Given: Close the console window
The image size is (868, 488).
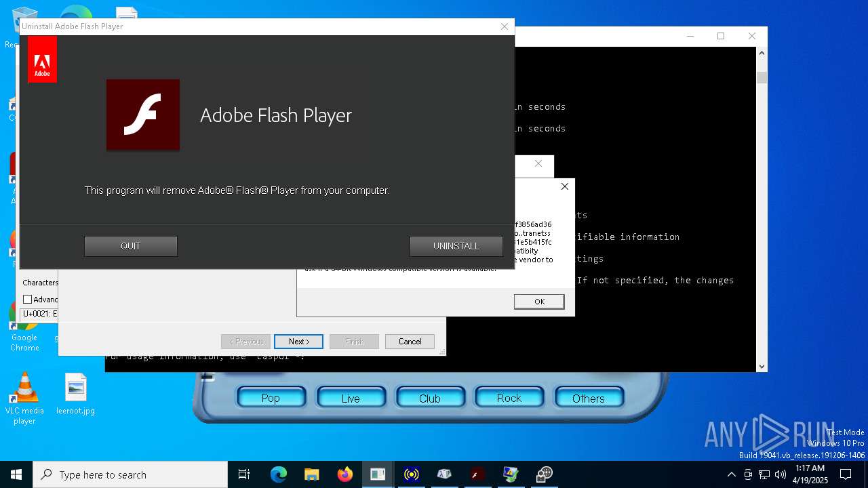Looking at the screenshot, I should [x=751, y=36].
